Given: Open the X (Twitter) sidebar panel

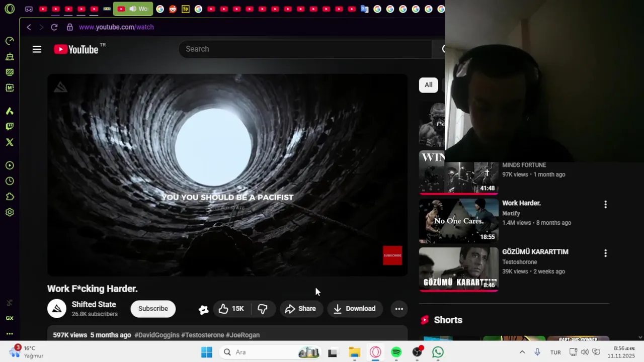Looking at the screenshot, I should coord(10,142).
